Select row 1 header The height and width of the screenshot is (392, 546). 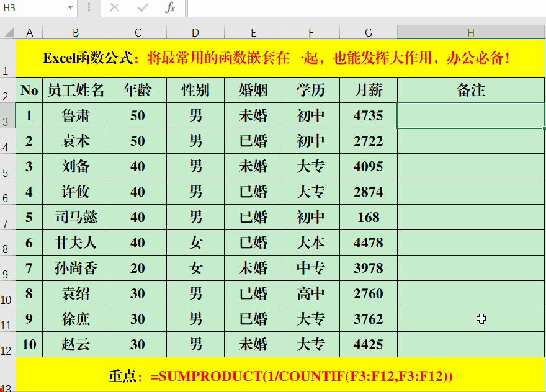point(7,58)
